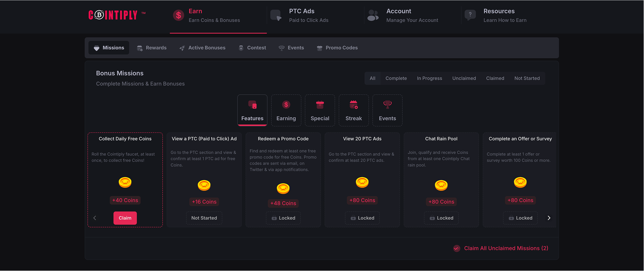Switch to the Rewards tab

click(152, 48)
